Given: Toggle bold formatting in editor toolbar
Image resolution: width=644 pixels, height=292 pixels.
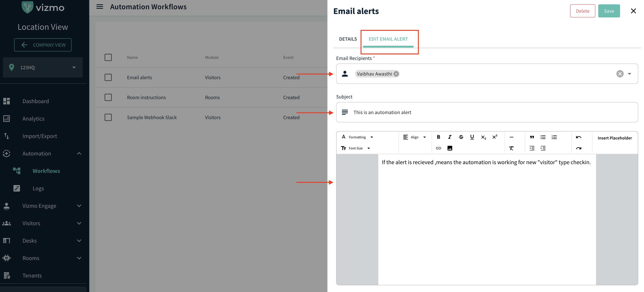Looking at the screenshot, I should pyautogui.click(x=438, y=137).
